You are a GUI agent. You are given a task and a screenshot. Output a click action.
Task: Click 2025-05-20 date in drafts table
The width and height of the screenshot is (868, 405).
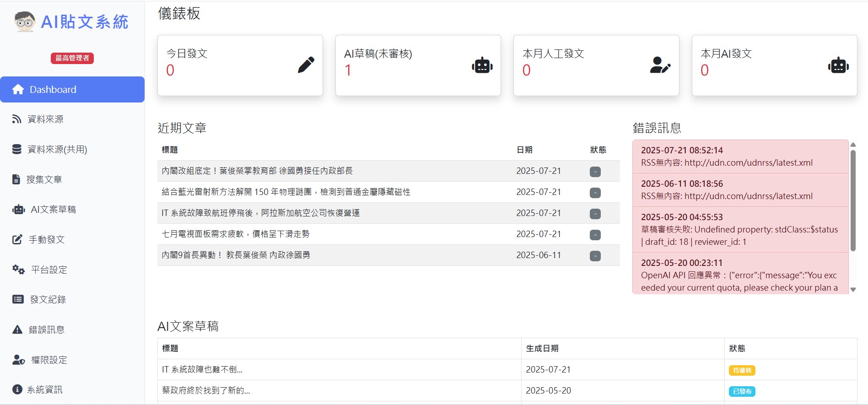tap(548, 390)
